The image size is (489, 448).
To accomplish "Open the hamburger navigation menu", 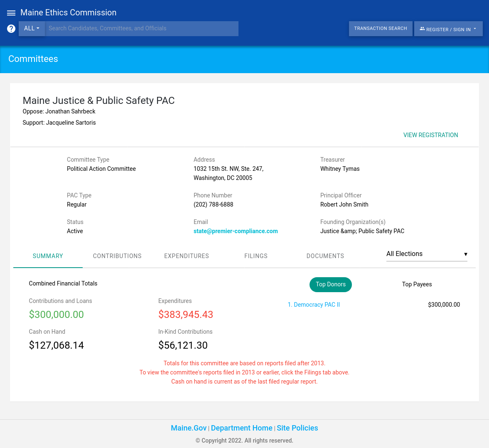I will [11, 13].
